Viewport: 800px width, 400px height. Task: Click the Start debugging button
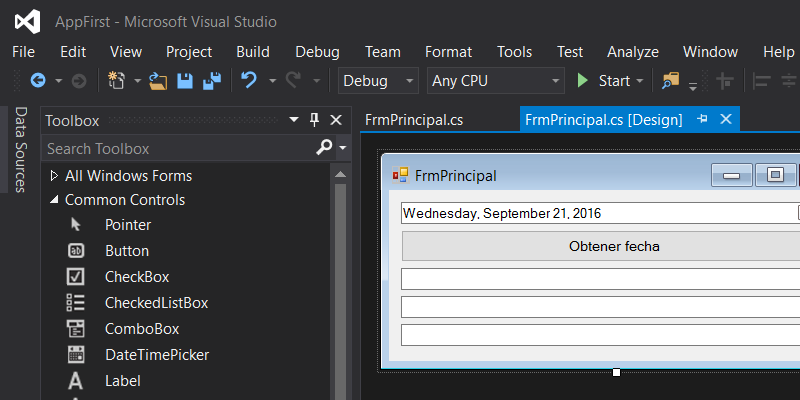point(609,81)
